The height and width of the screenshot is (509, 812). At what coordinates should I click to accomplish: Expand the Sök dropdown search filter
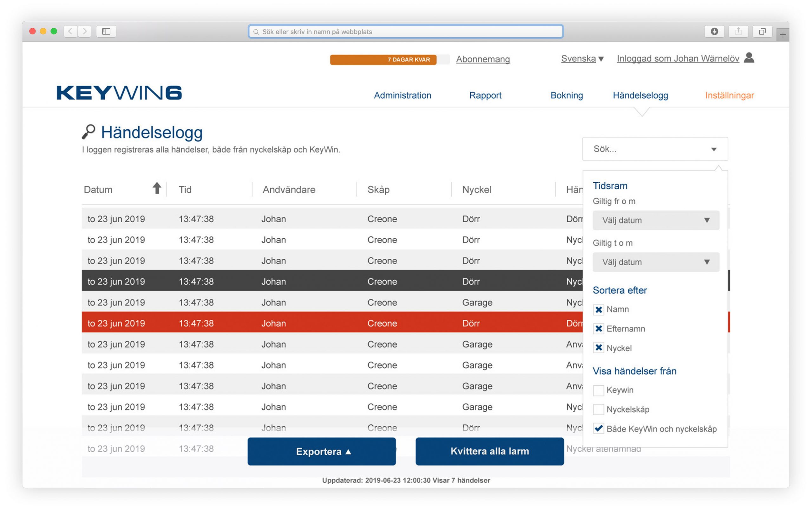(713, 150)
